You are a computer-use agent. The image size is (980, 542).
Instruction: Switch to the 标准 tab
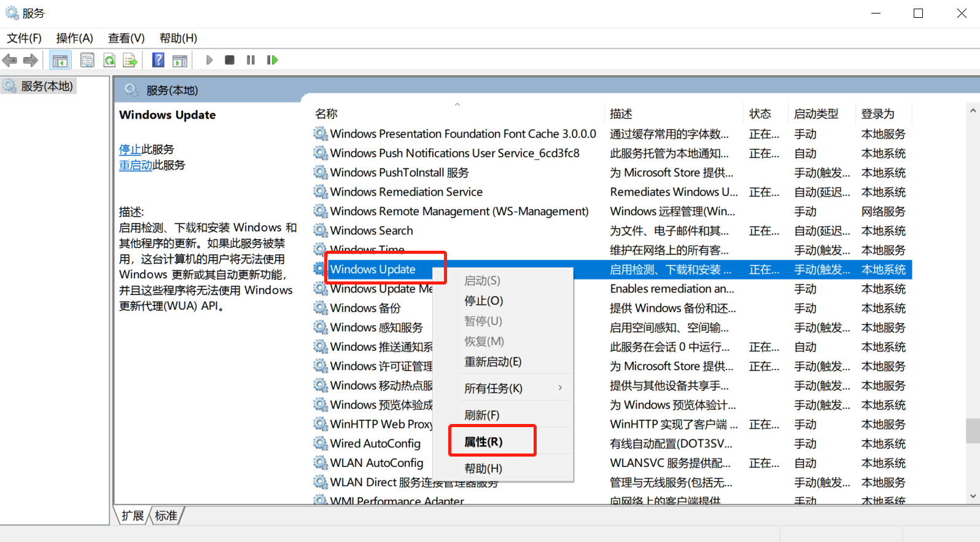(166, 516)
